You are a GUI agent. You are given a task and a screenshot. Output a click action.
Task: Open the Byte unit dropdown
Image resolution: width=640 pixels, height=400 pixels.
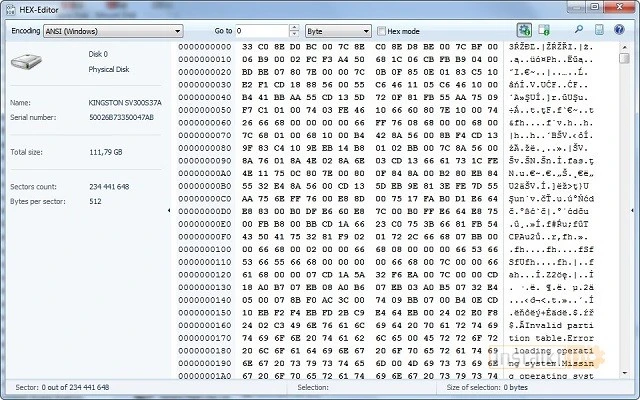click(x=338, y=31)
